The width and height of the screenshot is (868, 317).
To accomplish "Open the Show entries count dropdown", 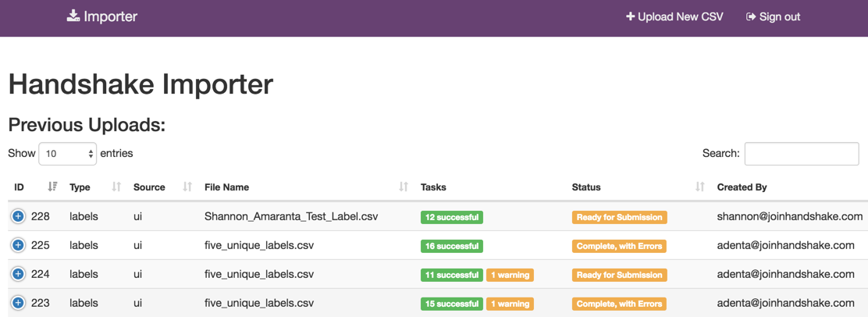I will click(x=68, y=154).
